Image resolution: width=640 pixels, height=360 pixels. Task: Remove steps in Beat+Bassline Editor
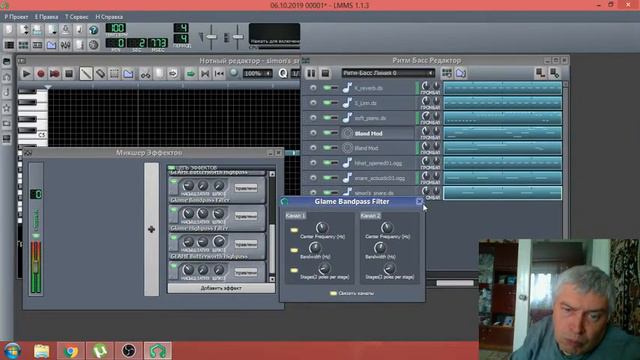click(540, 73)
